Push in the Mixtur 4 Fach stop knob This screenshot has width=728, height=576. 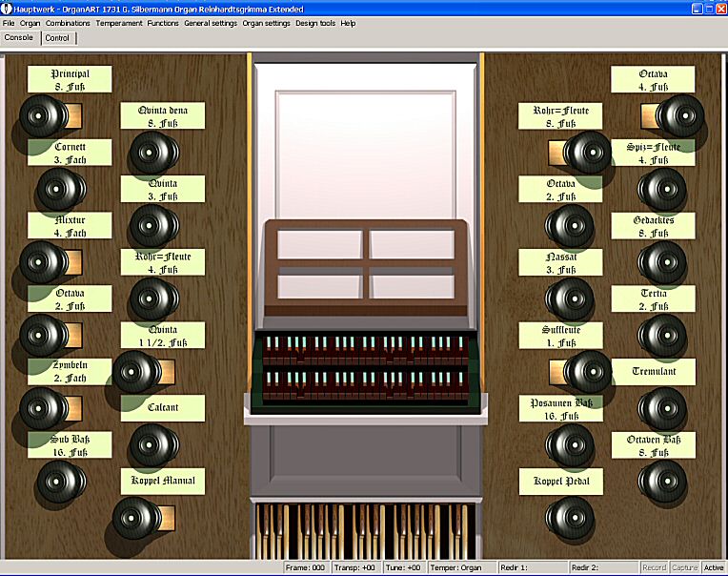pyautogui.click(x=44, y=262)
